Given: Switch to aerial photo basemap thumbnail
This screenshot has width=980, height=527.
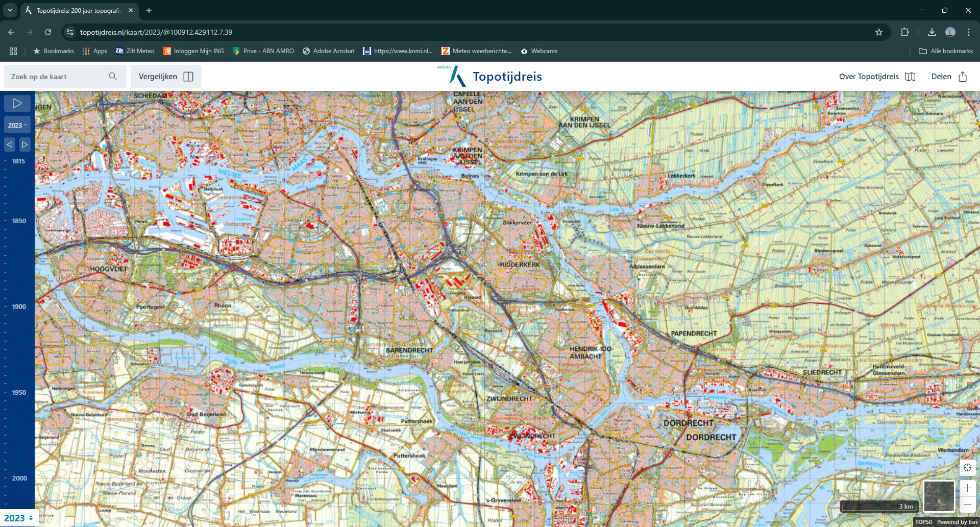Looking at the screenshot, I should tap(939, 496).
